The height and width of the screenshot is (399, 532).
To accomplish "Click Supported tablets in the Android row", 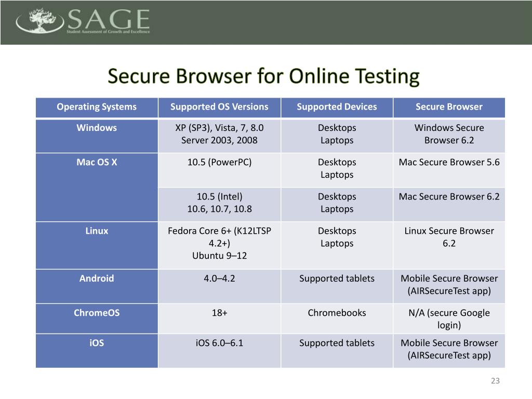I will [x=337, y=286].
